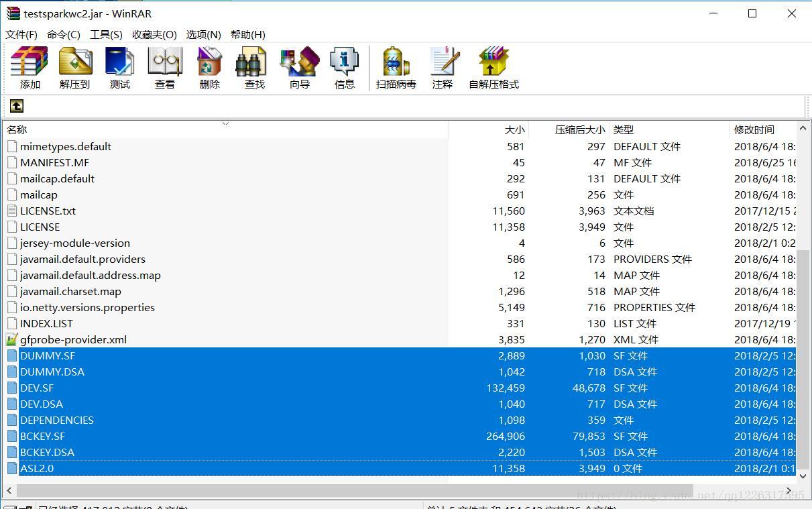
Task: Click the horizontal scrollbar left arrow
Action: pos(9,490)
